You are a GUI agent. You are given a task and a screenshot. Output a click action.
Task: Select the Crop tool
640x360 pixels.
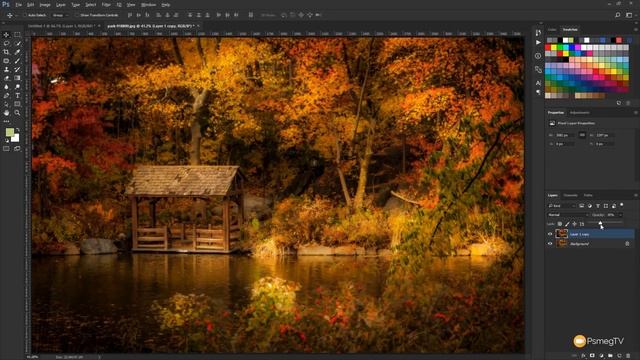pyautogui.click(x=7, y=52)
